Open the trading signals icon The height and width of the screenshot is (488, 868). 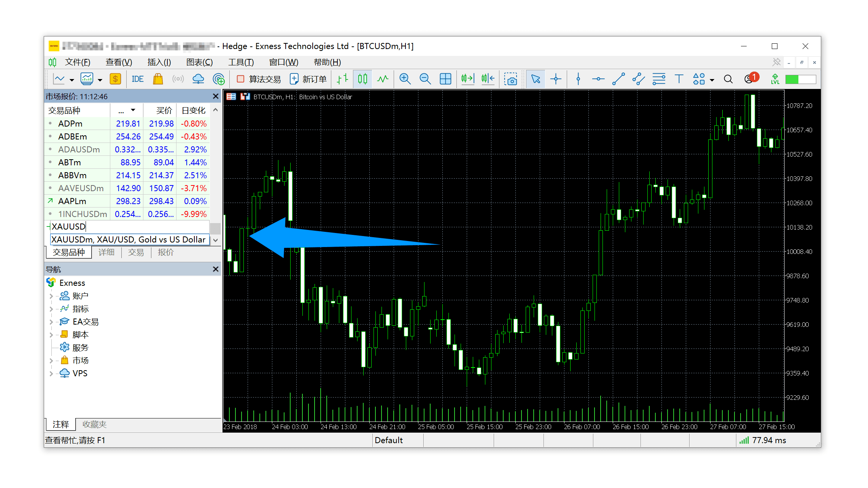tap(178, 79)
